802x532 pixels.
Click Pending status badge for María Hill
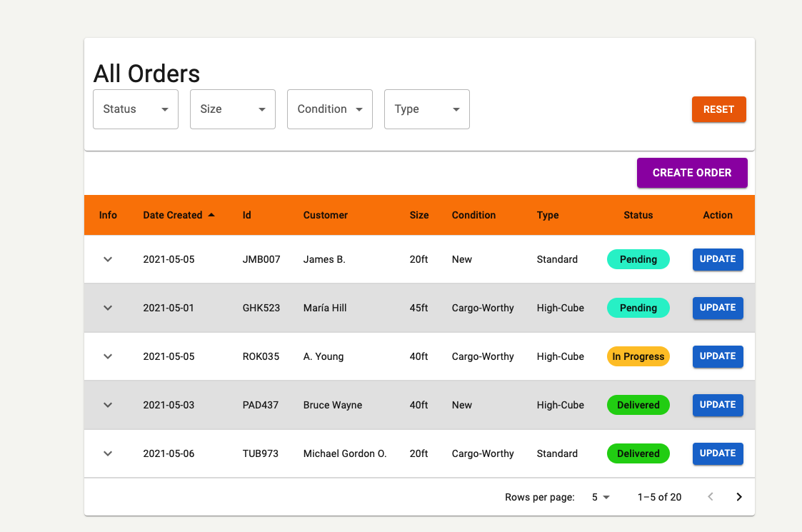(638, 308)
